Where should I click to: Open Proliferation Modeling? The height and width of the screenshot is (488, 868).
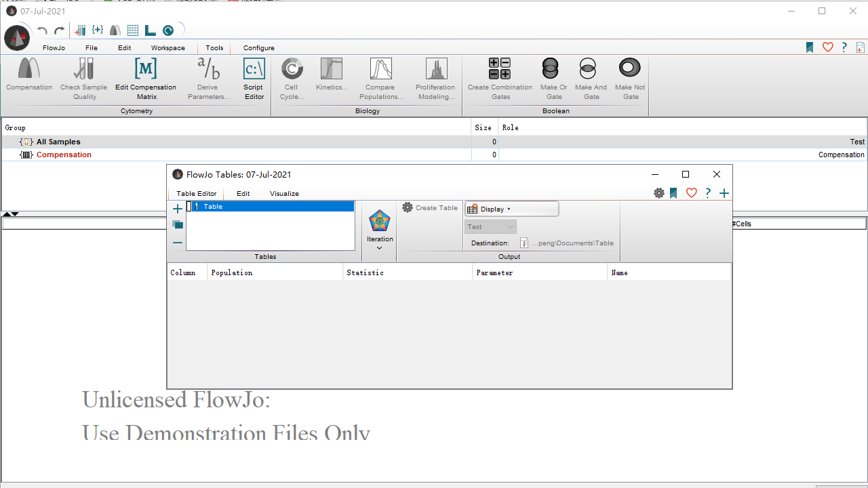click(x=435, y=75)
